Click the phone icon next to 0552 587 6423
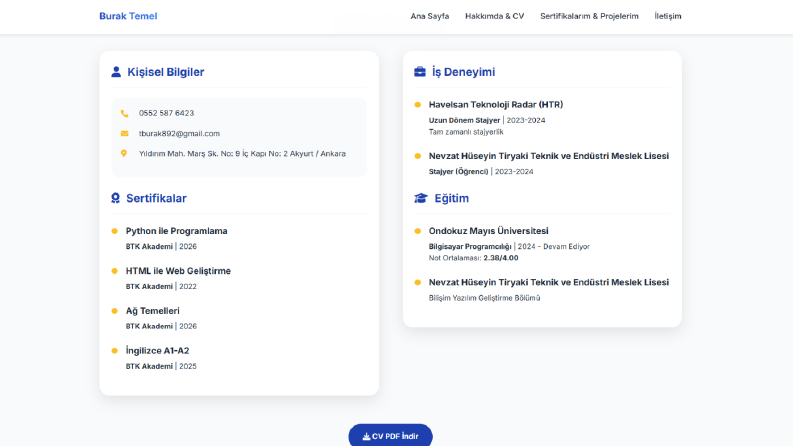This screenshot has height=446, width=793. [x=124, y=113]
